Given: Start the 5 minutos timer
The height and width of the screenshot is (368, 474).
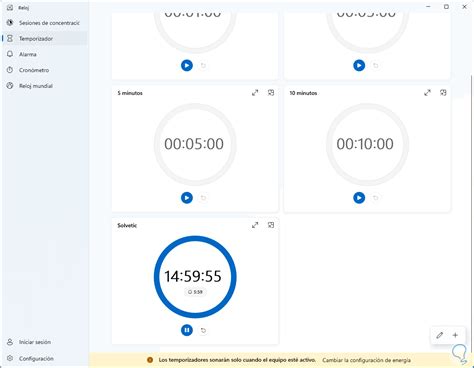Looking at the screenshot, I should pos(187,198).
